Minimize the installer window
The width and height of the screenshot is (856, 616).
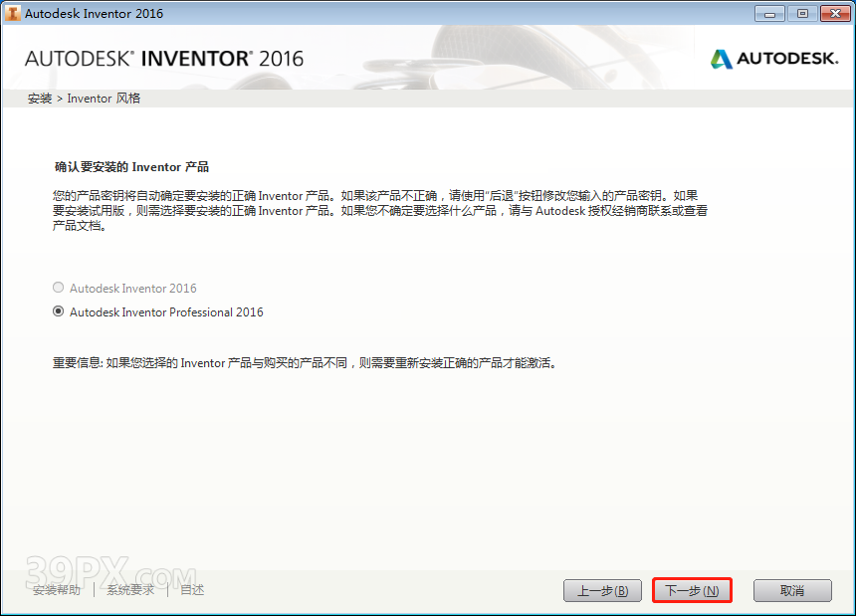(x=767, y=13)
